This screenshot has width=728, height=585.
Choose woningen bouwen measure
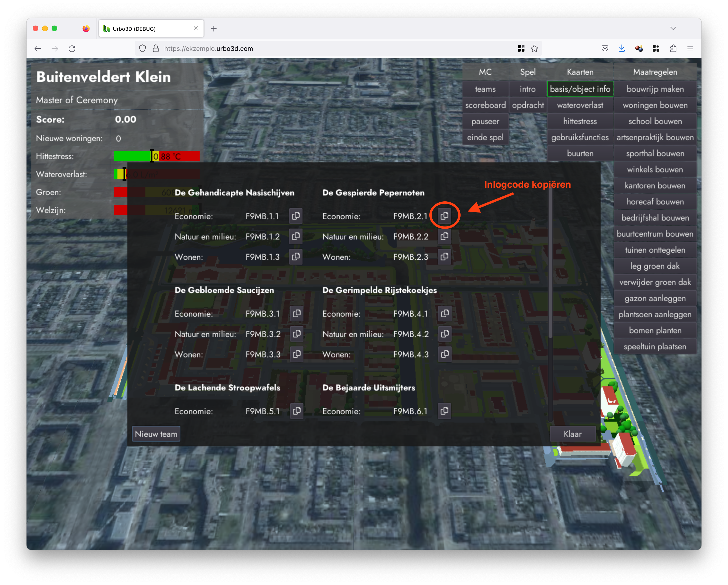(655, 105)
